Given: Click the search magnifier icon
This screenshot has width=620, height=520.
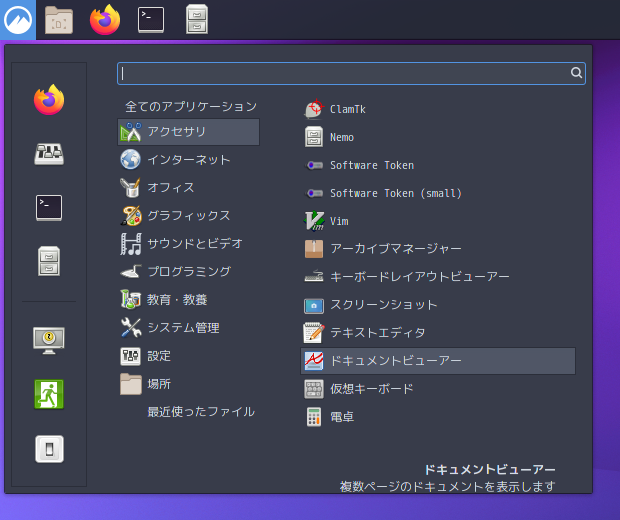Looking at the screenshot, I should coord(576,73).
